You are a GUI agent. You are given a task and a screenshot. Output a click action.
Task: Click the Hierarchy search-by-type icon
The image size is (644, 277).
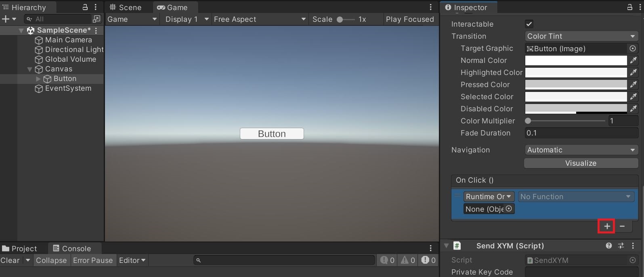click(96, 19)
